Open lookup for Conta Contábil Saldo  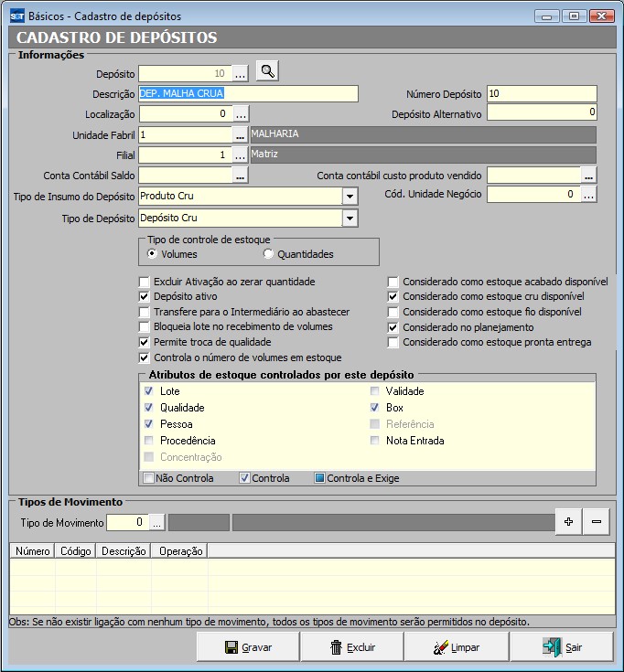click(241, 175)
